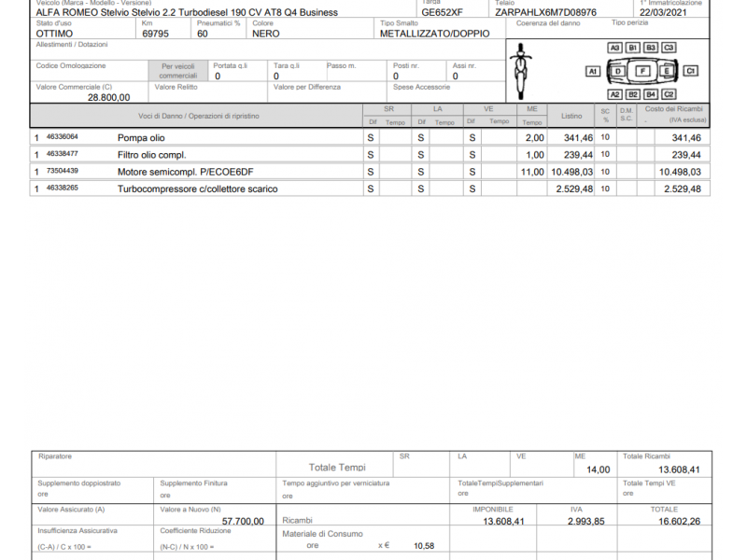Viewport: 747px width, 560px height.
Task: Click the paint type METALLIZZATO/DOPPIO
Action: pos(434,34)
